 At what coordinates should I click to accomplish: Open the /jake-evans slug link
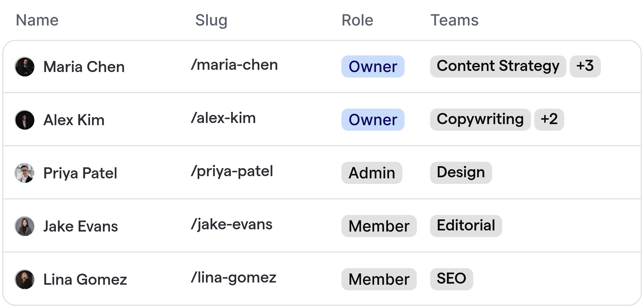click(232, 225)
